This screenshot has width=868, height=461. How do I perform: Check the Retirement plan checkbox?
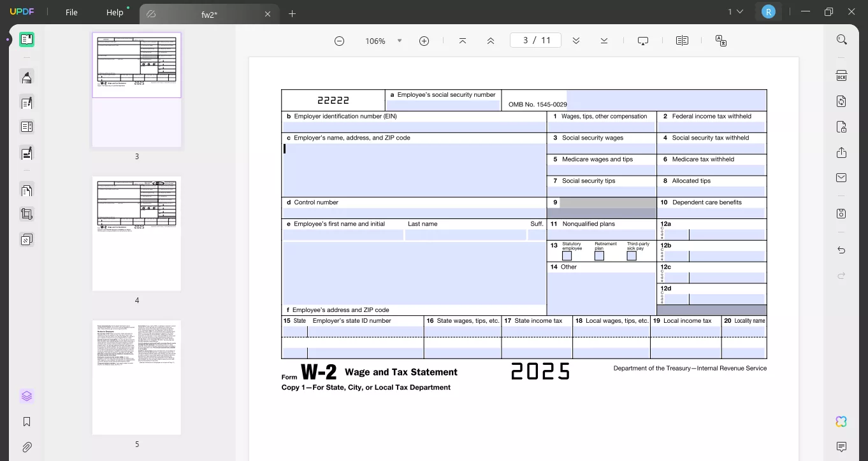599,255
